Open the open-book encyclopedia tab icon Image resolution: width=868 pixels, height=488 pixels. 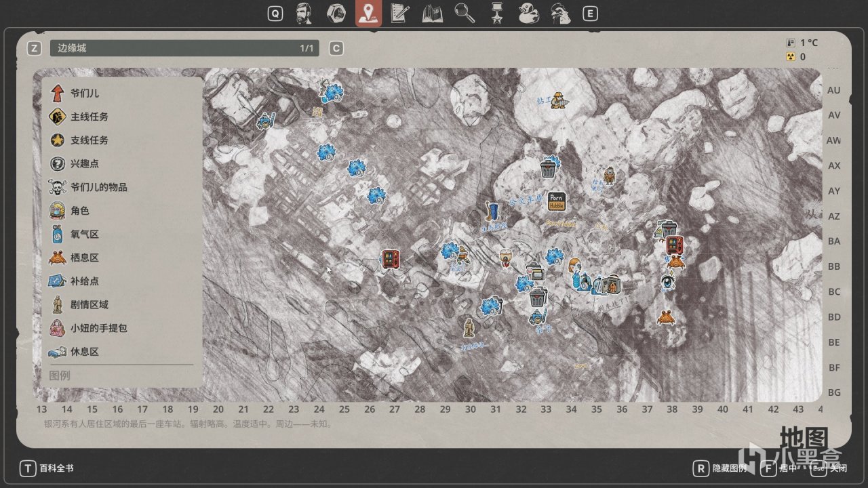pos(433,13)
